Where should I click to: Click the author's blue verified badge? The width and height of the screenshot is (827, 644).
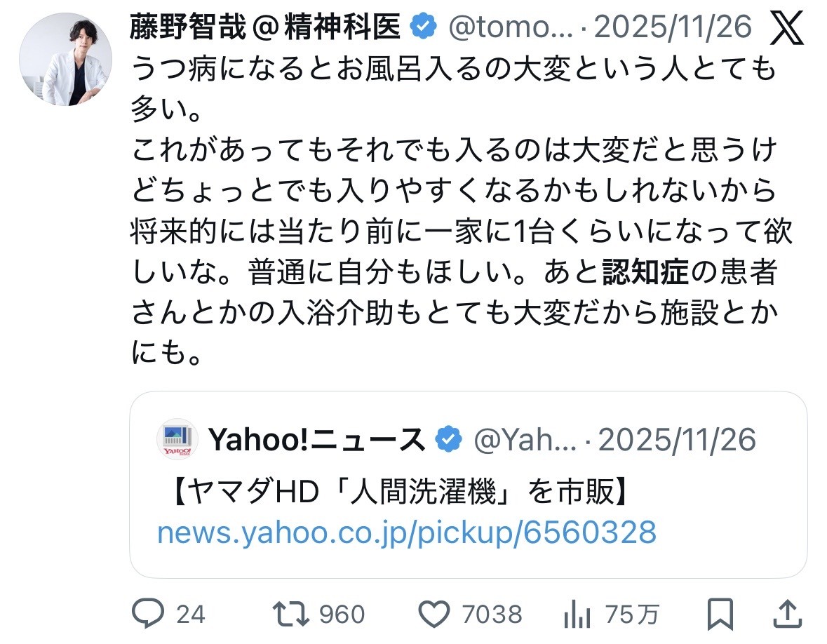click(x=422, y=27)
